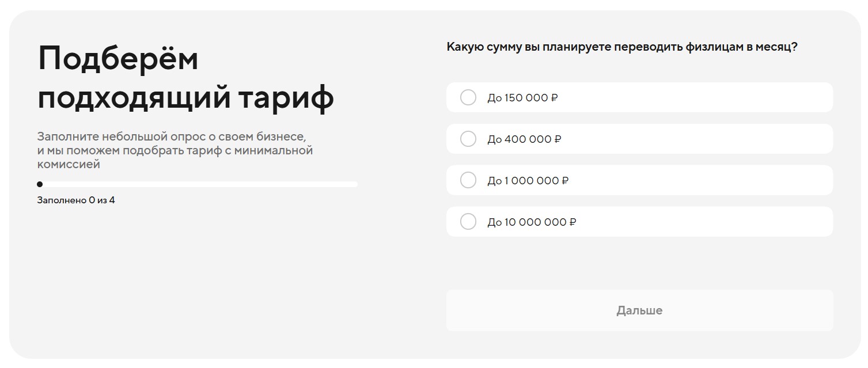Click the text Заполнено 0 из 4
The image size is (868, 368).
(x=75, y=200)
